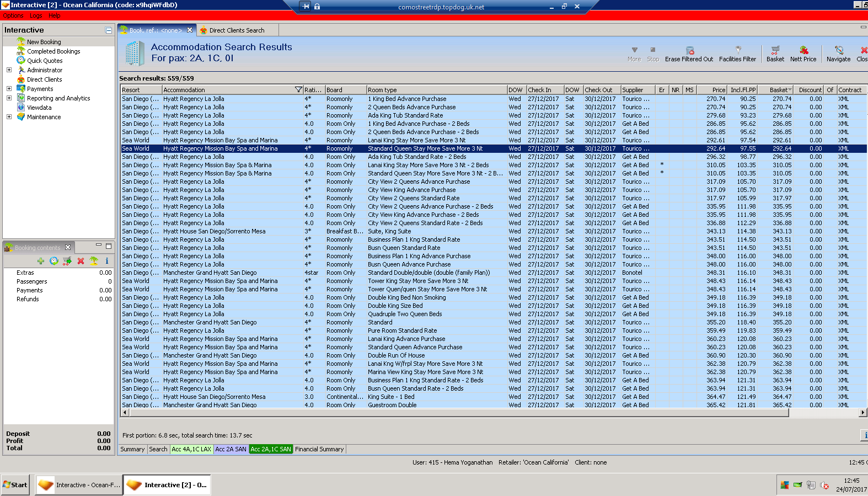Click red X delete icon in Booking contents
The width and height of the screenshot is (868, 496).
[81, 261]
